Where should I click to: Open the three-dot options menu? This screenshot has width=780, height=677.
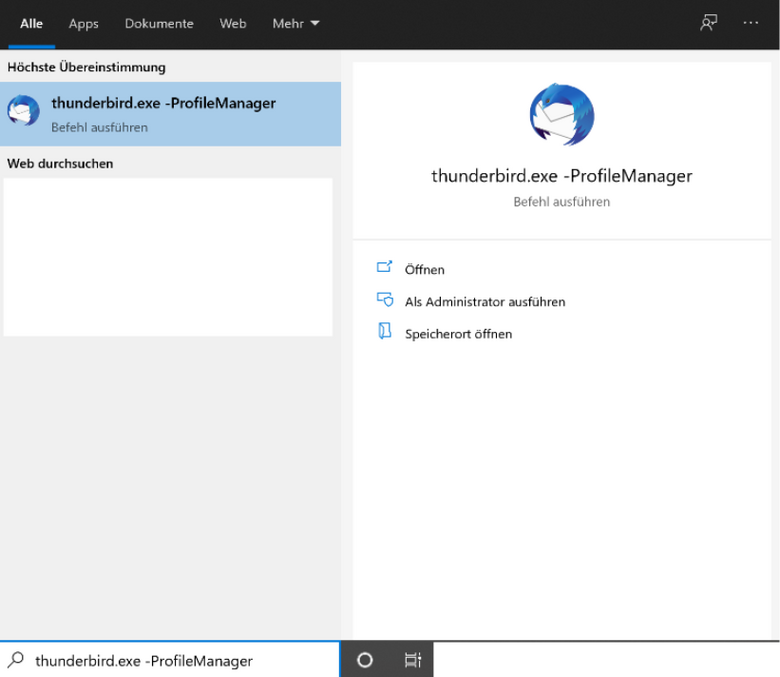click(750, 23)
